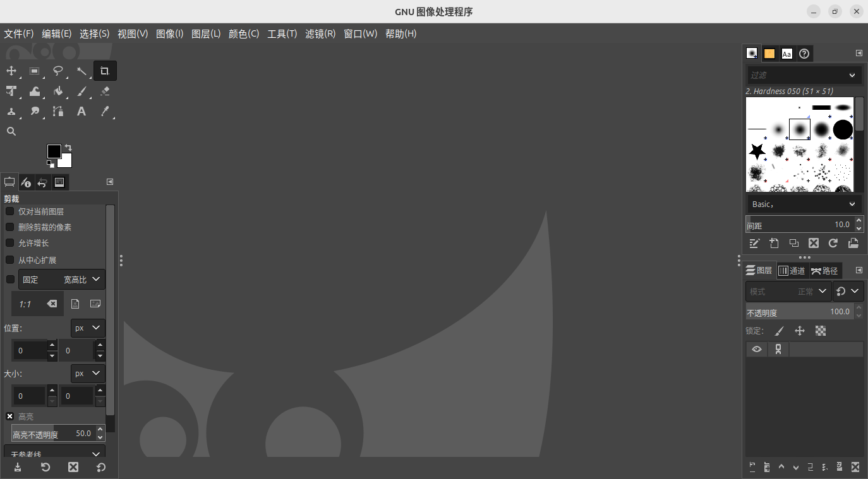Image resolution: width=868 pixels, height=479 pixels.
Task: Open the Fonts tab (Aa)
Action: 787,54
